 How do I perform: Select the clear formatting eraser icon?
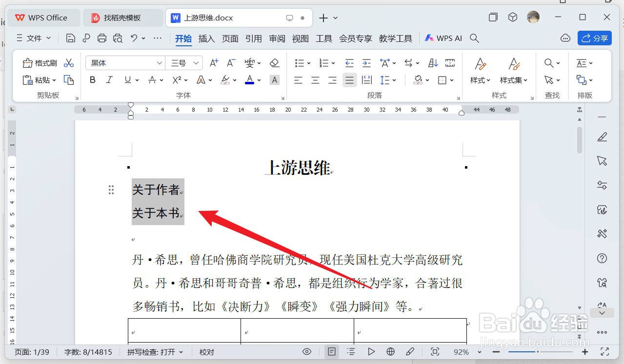pos(274,62)
